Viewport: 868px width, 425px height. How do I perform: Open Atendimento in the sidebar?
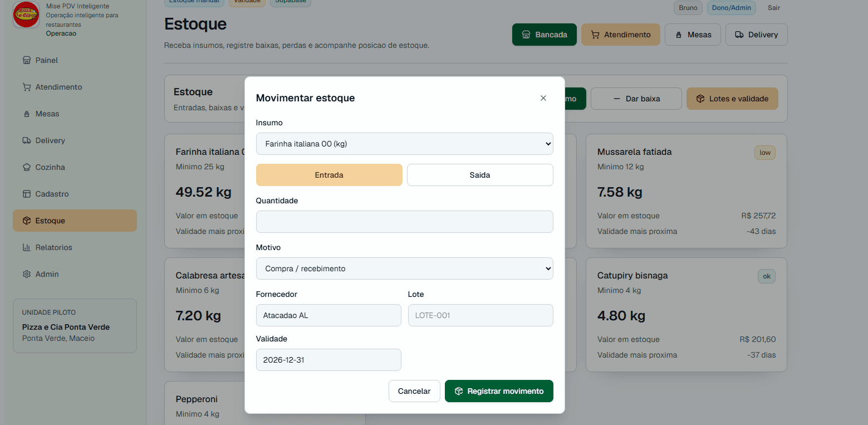(75, 87)
